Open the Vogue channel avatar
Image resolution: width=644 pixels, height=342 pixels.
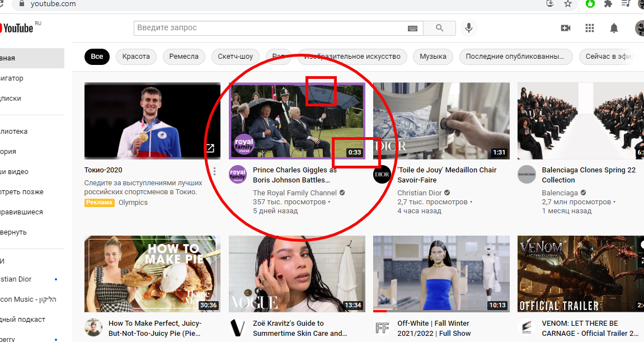coord(238,327)
